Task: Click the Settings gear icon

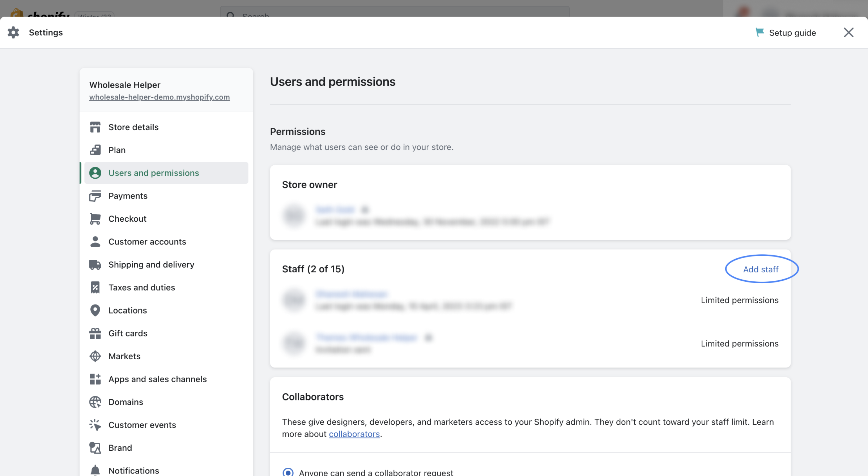Action: coord(13,33)
